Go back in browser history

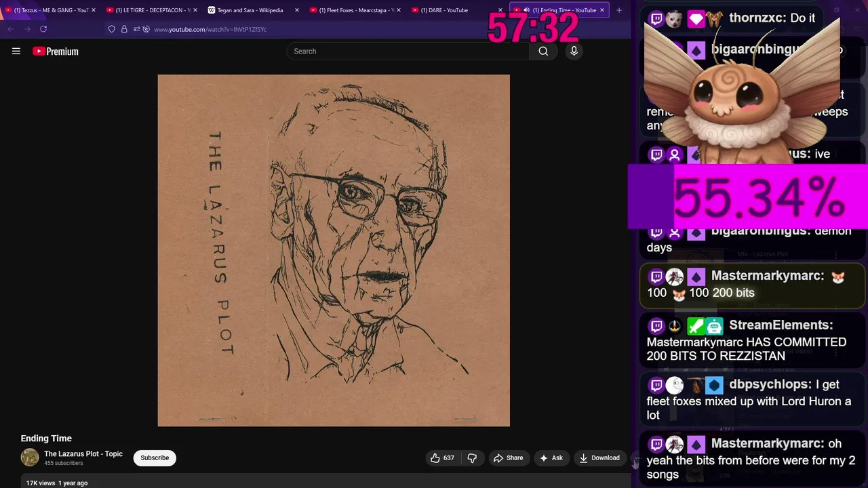click(11, 29)
